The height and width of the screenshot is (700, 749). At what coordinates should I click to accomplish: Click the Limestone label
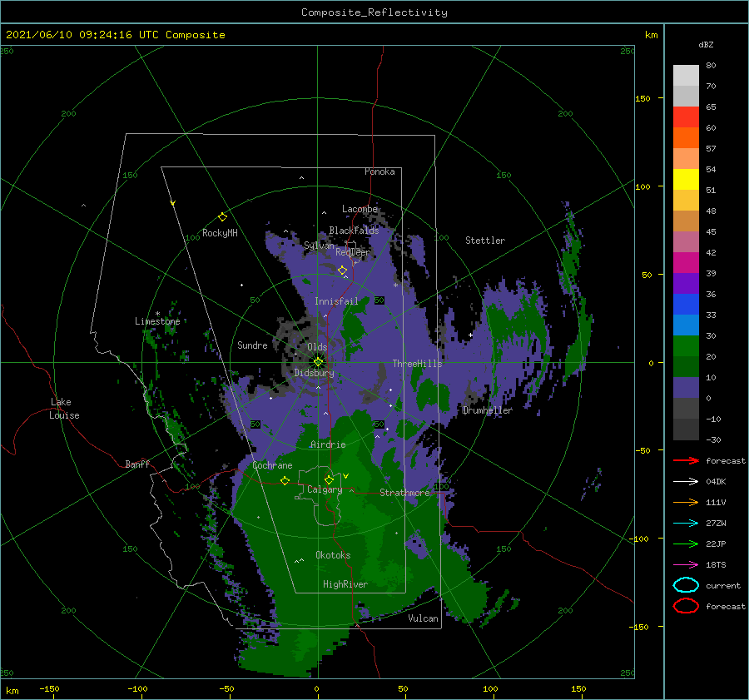(x=157, y=321)
